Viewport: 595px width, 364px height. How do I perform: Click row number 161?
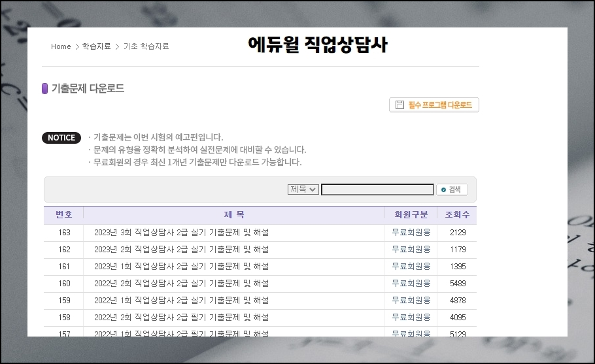[x=65, y=267]
